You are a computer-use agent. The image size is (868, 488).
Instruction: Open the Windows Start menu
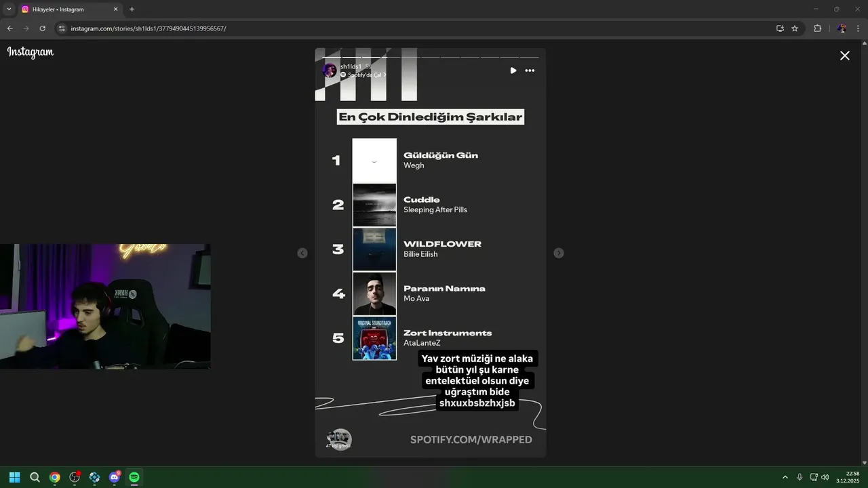14,477
